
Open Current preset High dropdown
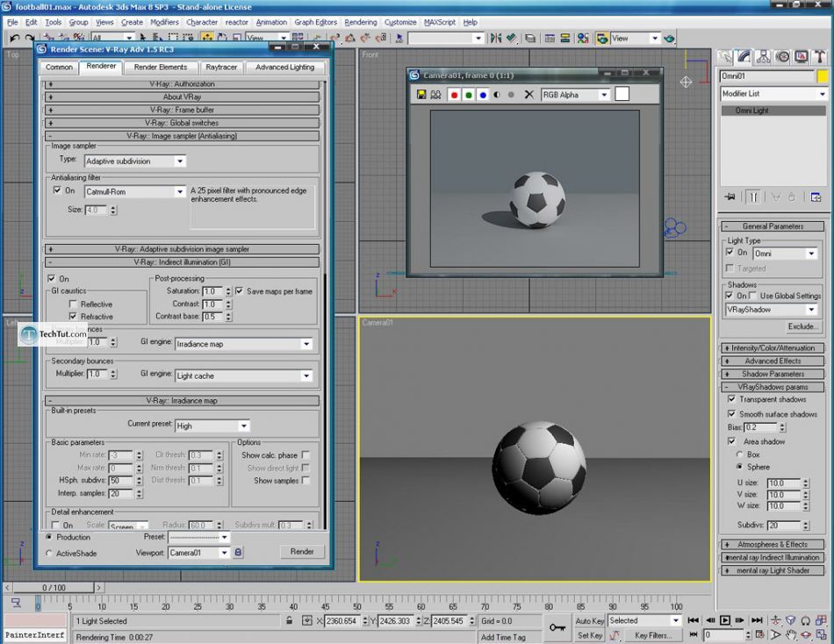[212, 426]
